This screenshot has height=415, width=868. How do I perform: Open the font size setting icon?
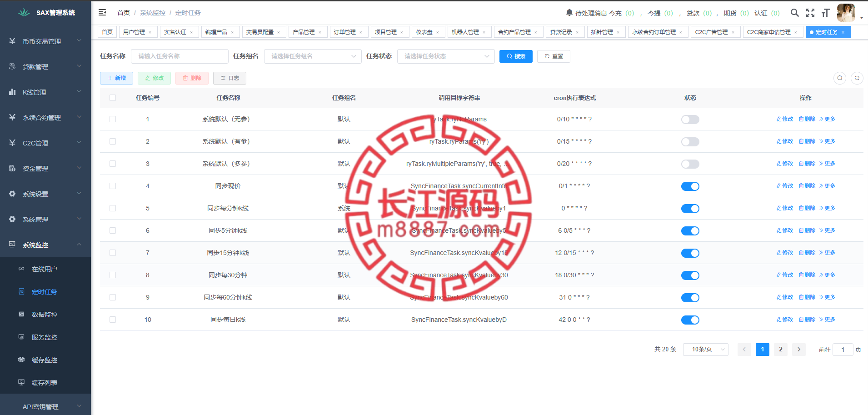(826, 13)
